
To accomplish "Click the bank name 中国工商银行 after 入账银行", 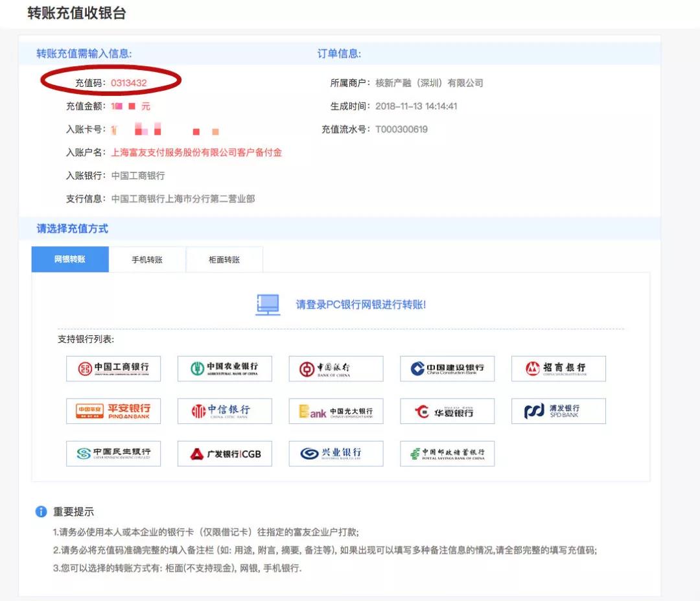I will point(138,176).
